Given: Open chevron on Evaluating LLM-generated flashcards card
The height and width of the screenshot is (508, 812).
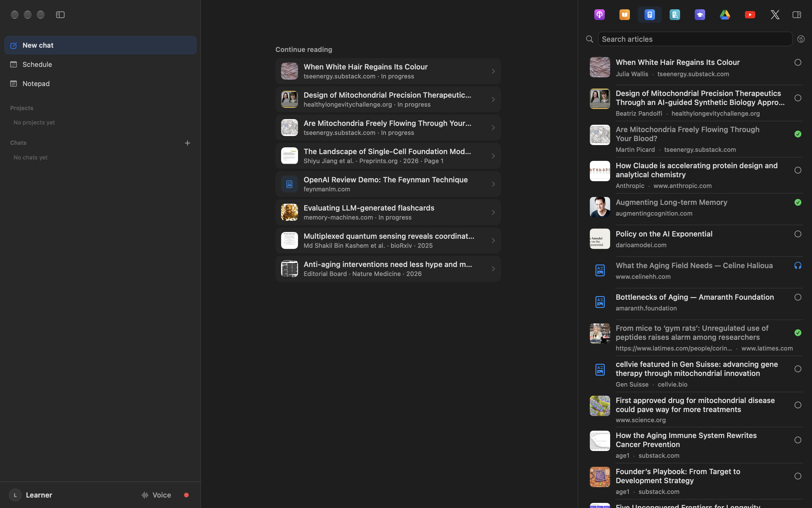Looking at the screenshot, I should click(x=493, y=212).
